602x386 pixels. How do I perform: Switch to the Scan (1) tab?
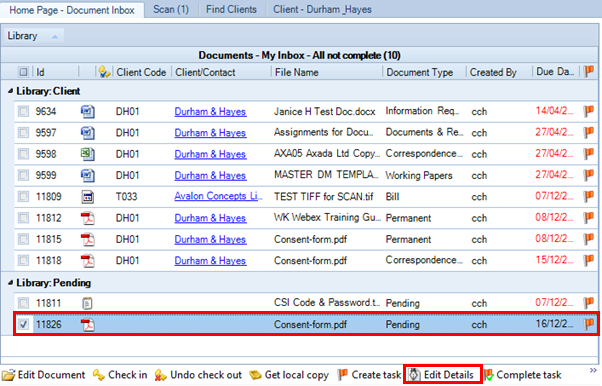(171, 9)
